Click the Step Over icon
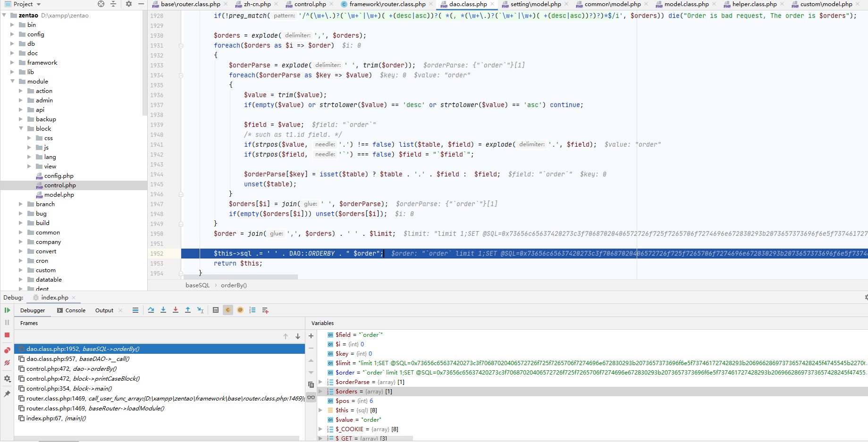This screenshot has height=442, width=868. point(151,310)
